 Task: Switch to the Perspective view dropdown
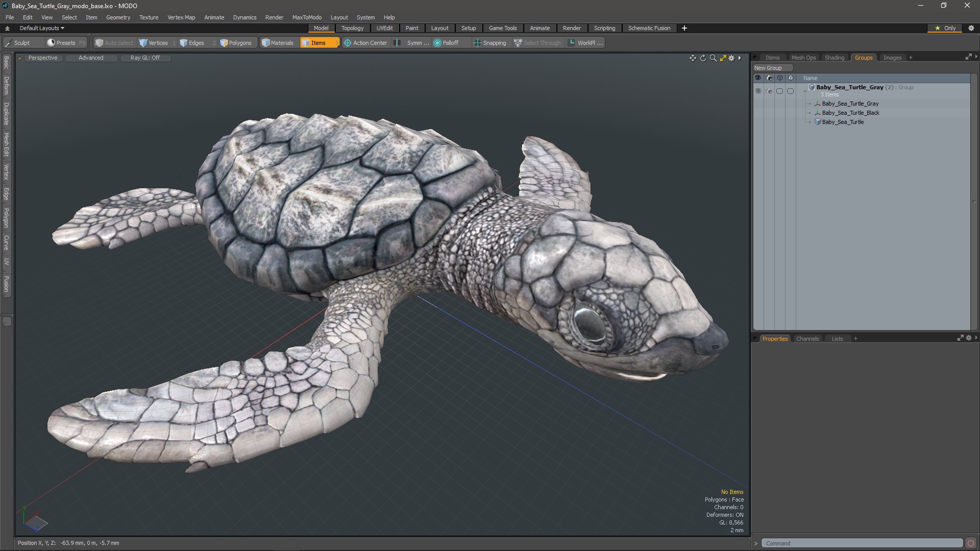[42, 57]
